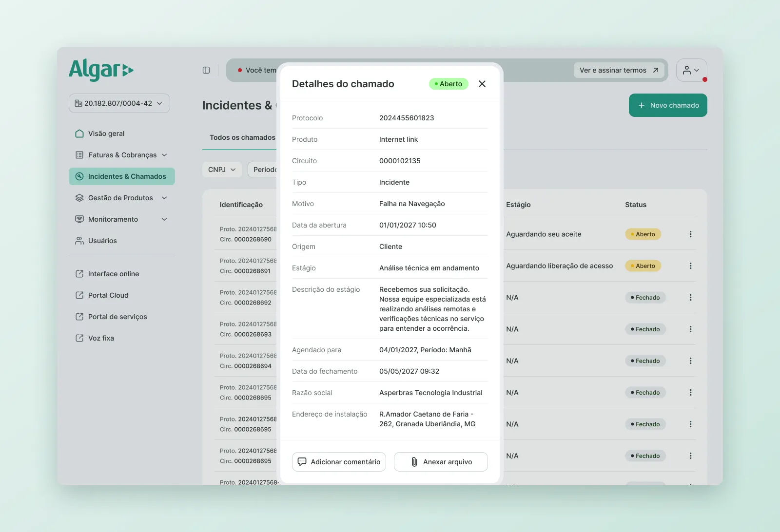Open Ver e assinar termos link
Image resolution: width=780 pixels, height=532 pixels.
point(619,70)
